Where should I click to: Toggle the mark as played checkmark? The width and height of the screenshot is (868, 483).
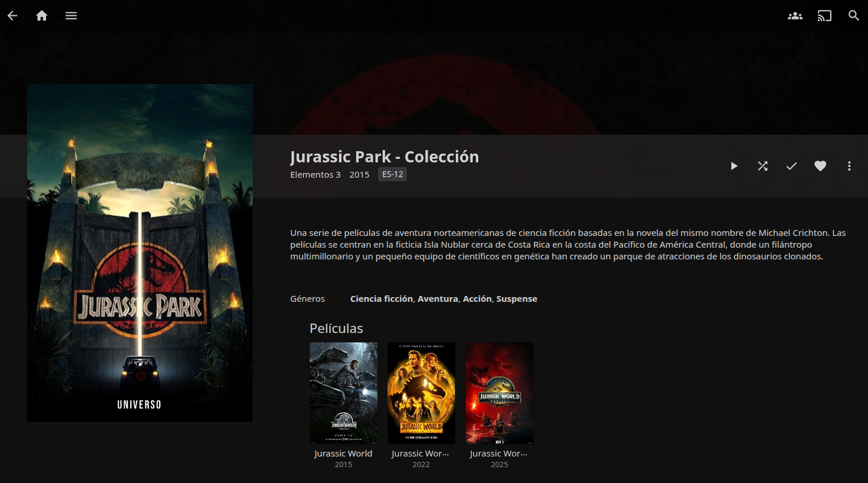coord(791,166)
